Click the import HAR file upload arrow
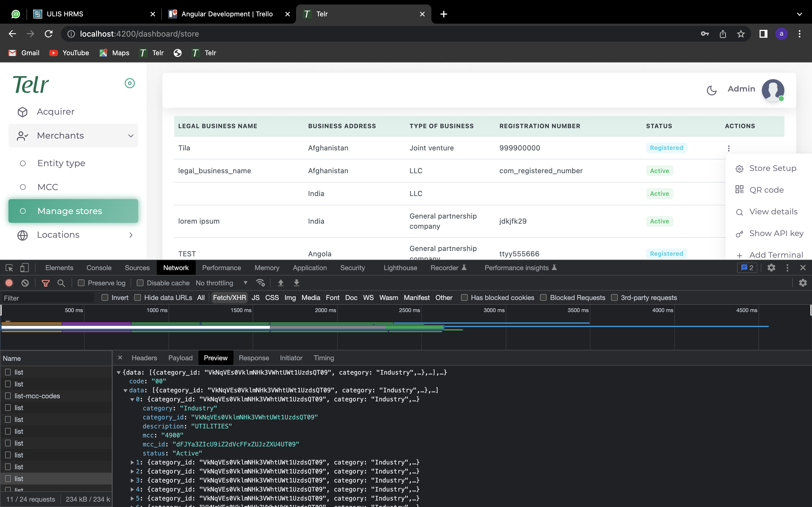 [x=281, y=283]
